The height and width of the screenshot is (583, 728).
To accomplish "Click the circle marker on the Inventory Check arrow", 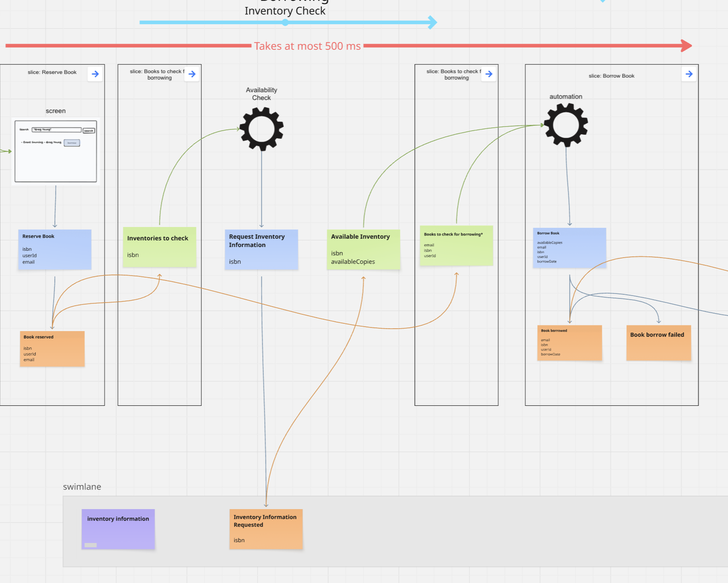I will (285, 22).
